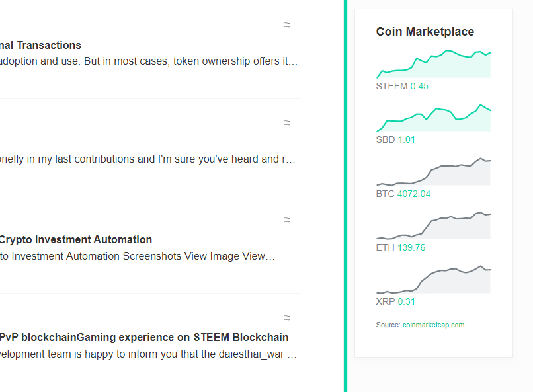Click the SBD price chart
Screen dimensions: 533x392
click(433, 118)
